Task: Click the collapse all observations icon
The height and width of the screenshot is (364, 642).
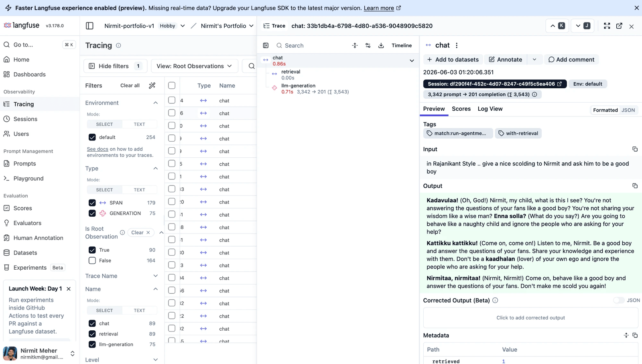Action: pyautogui.click(x=355, y=45)
